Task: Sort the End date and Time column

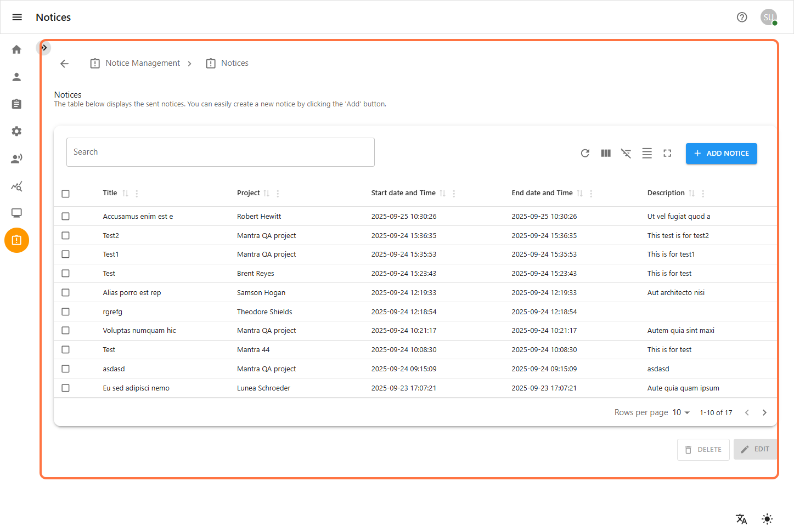Action: [580, 193]
